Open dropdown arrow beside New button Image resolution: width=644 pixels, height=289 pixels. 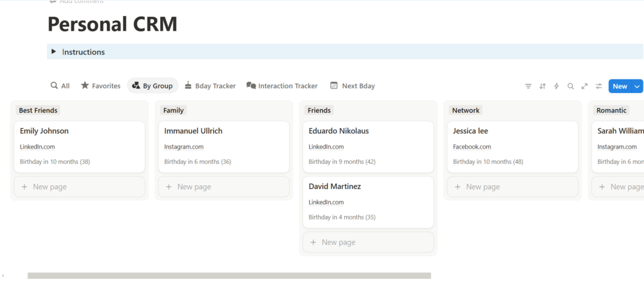coord(637,86)
